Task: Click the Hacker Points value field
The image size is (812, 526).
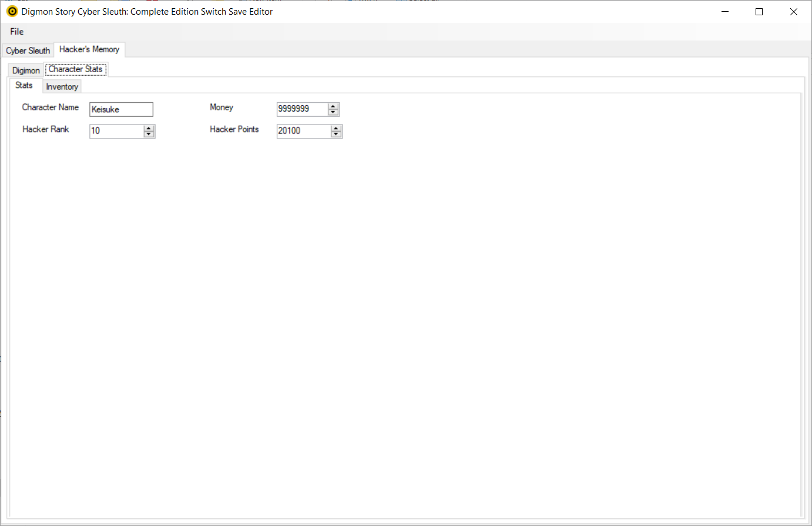Action: click(304, 131)
